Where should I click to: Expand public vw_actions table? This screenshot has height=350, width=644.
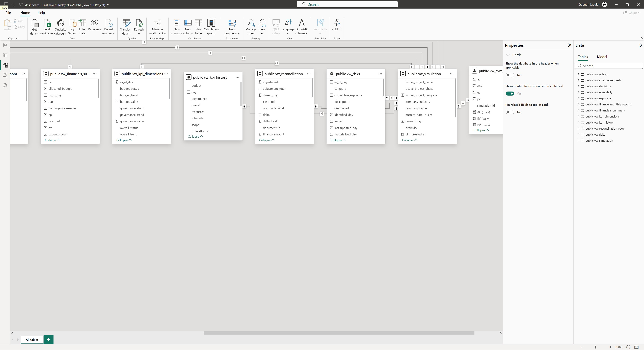point(578,74)
